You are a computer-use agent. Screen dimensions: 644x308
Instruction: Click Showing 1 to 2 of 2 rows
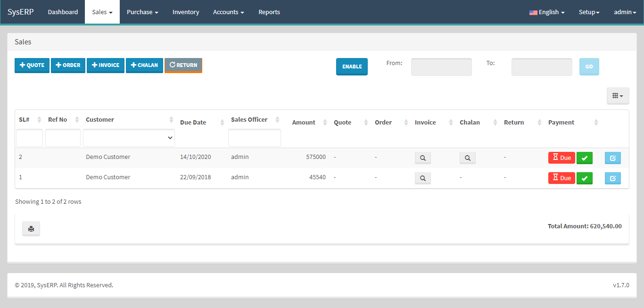pos(48,202)
